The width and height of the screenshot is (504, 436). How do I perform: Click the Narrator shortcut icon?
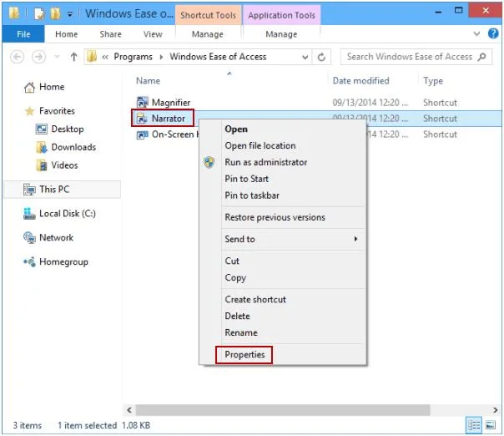tap(142, 119)
